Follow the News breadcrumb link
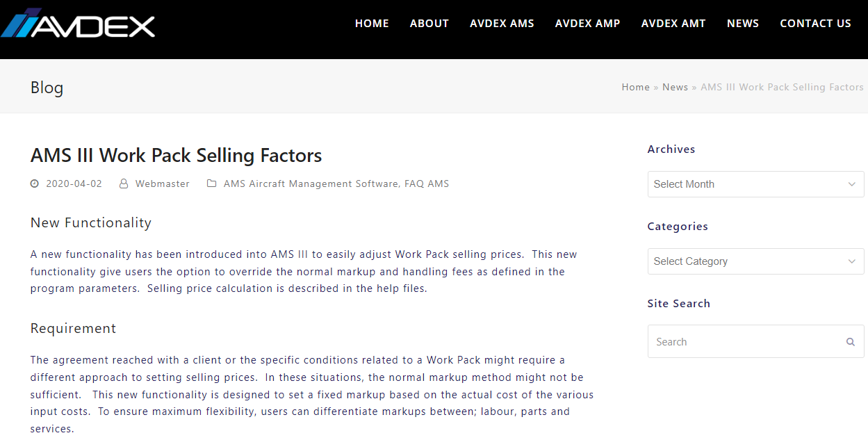Image resolution: width=868 pixels, height=440 pixels. coord(675,87)
